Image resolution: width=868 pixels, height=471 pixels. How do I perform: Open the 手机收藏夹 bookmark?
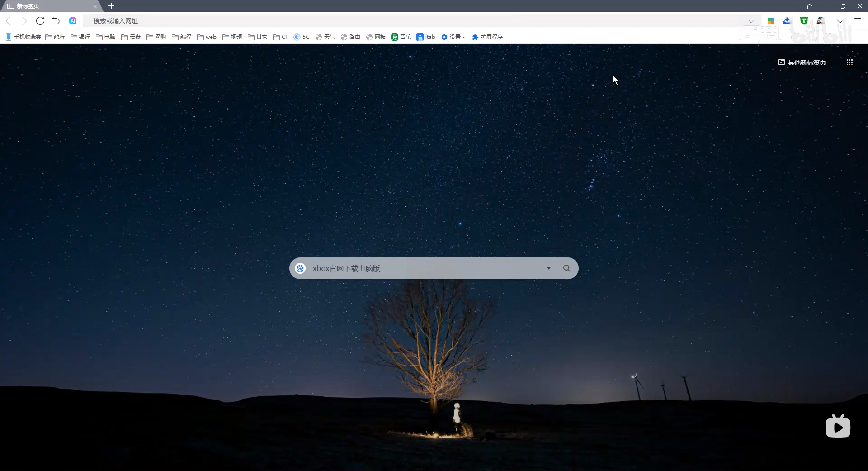(23, 37)
